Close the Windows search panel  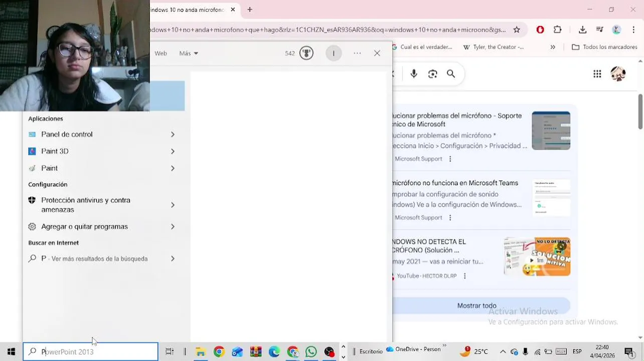[377, 53]
